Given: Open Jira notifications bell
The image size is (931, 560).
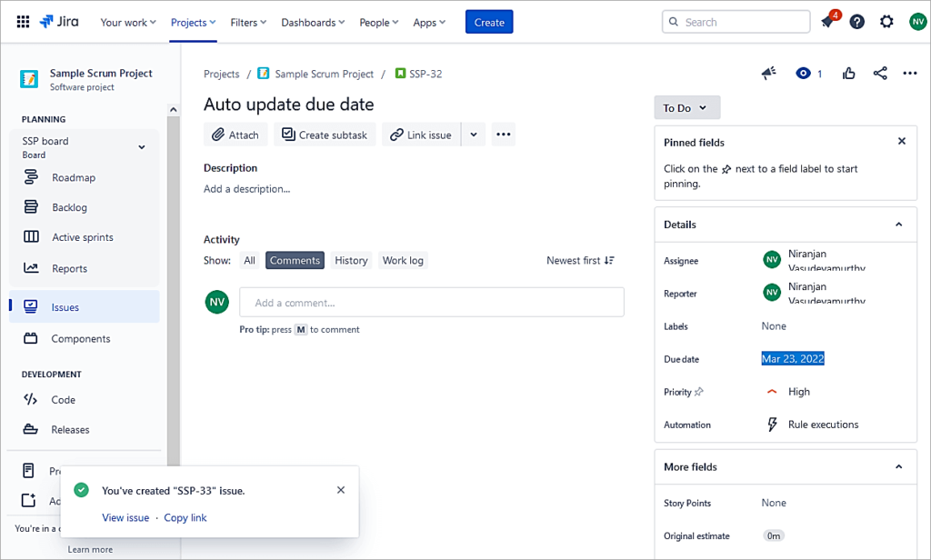Looking at the screenshot, I should click(827, 21).
